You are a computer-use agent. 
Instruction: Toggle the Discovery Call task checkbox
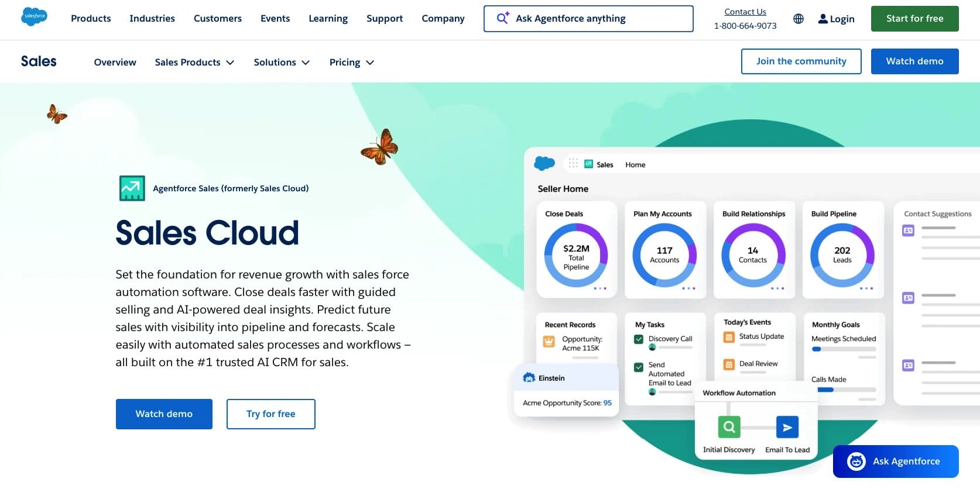click(639, 339)
